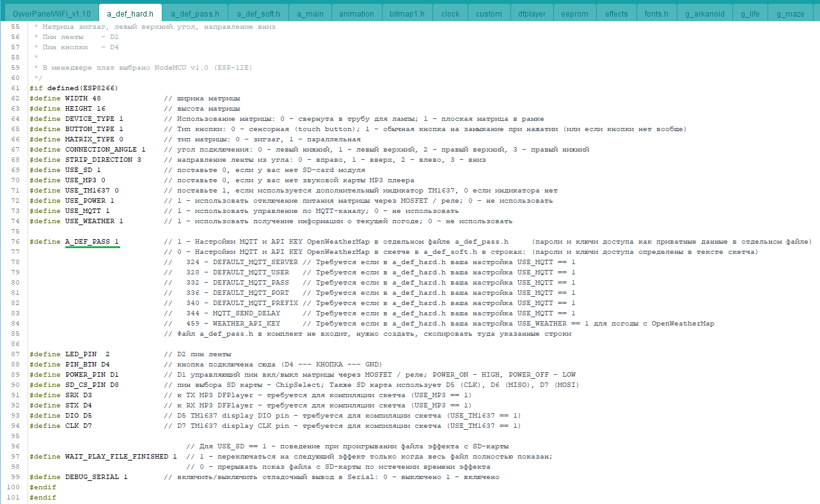Open the fonts.h tab
The width and height of the screenshot is (820, 504).
pos(656,13)
